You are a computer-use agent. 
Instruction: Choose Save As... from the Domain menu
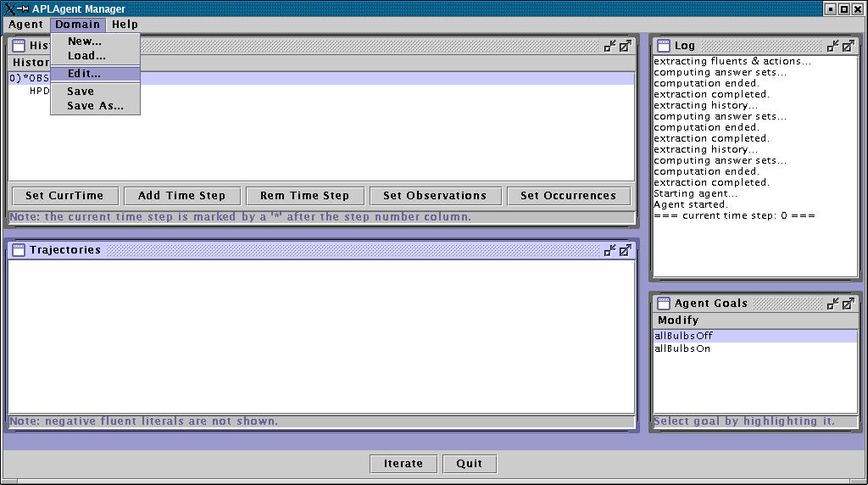coord(95,106)
